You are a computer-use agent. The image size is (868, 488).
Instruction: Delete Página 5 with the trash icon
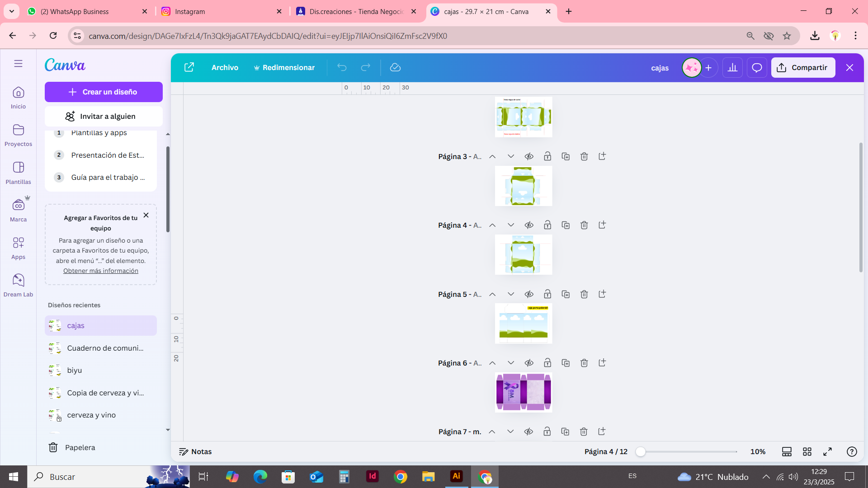pyautogui.click(x=584, y=294)
